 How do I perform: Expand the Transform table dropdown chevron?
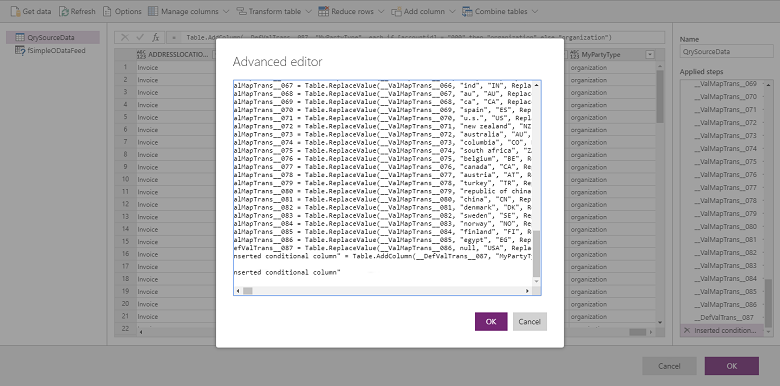tap(308, 11)
